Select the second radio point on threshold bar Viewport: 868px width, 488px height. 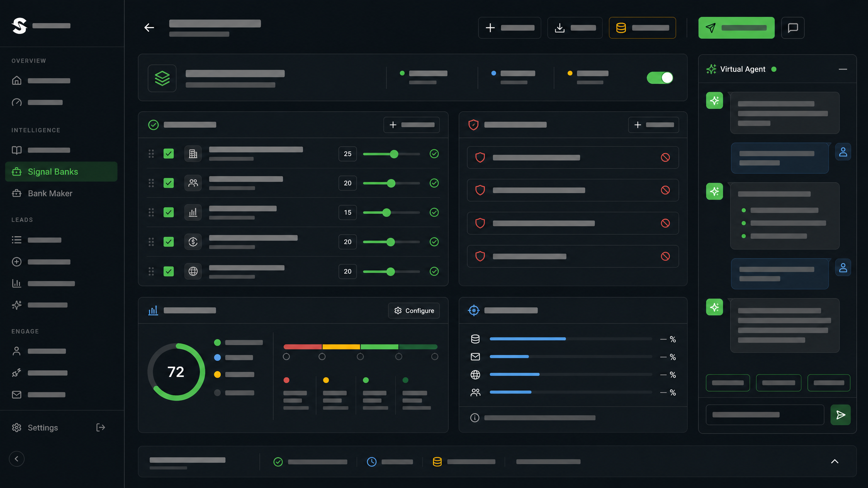coord(322,357)
